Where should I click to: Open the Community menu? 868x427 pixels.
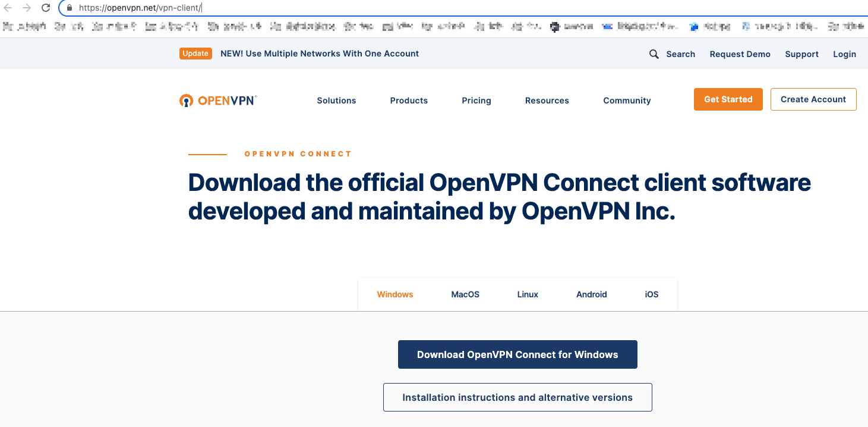coord(627,101)
